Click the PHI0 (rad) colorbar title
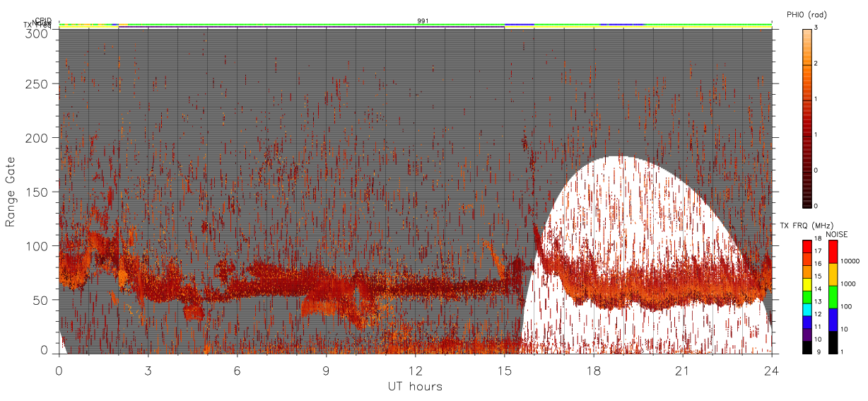The height and width of the screenshot is (401, 868). pos(807,15)
